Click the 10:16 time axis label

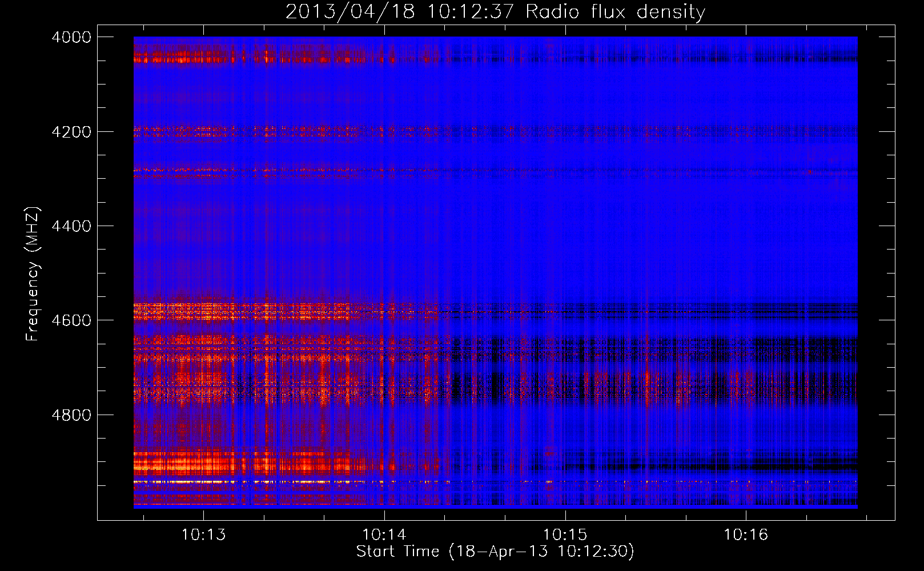point(746,535)
